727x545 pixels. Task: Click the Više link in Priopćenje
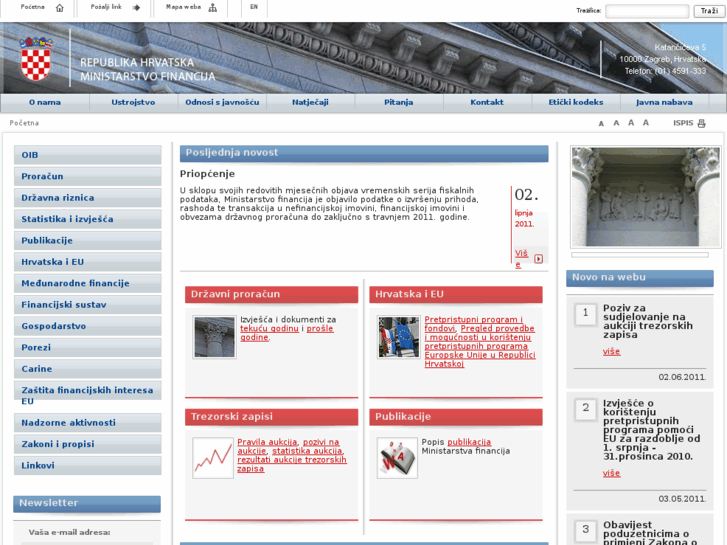[x=522, y=258]
